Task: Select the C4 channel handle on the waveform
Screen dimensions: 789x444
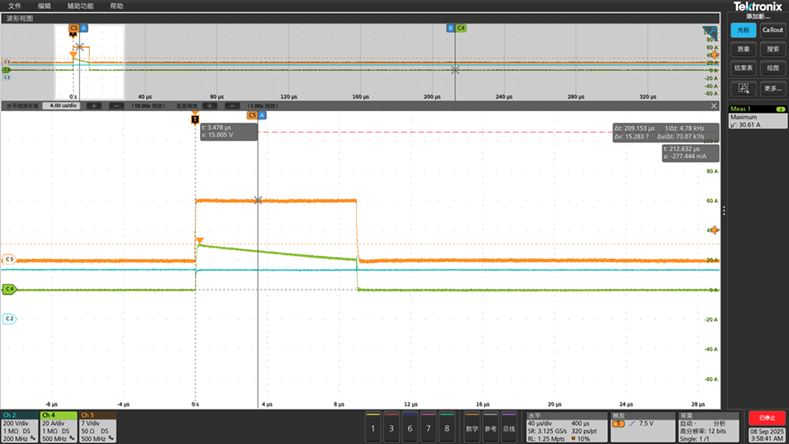Action: 9,289
